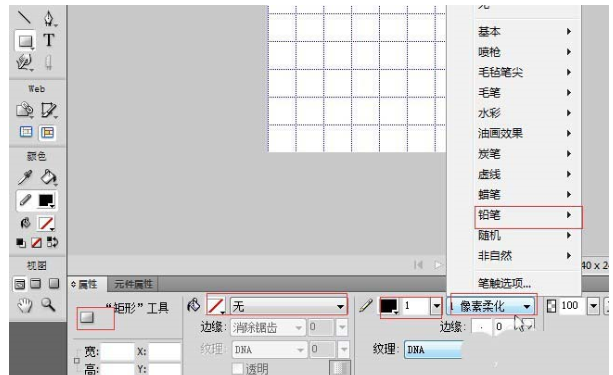Screen dimensions: 613x375
Task: Click the 高 height input field
Action: pyautogui.click(x=117, y=369)
